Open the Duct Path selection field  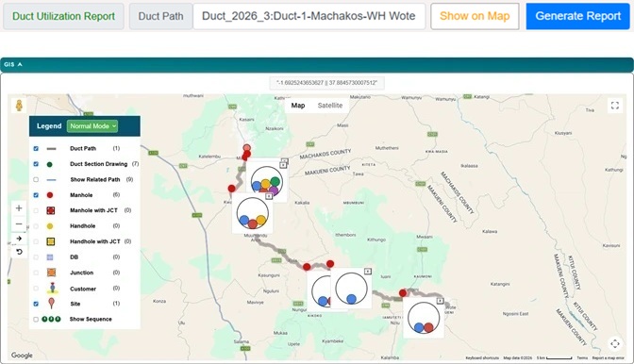coord(309,16)
